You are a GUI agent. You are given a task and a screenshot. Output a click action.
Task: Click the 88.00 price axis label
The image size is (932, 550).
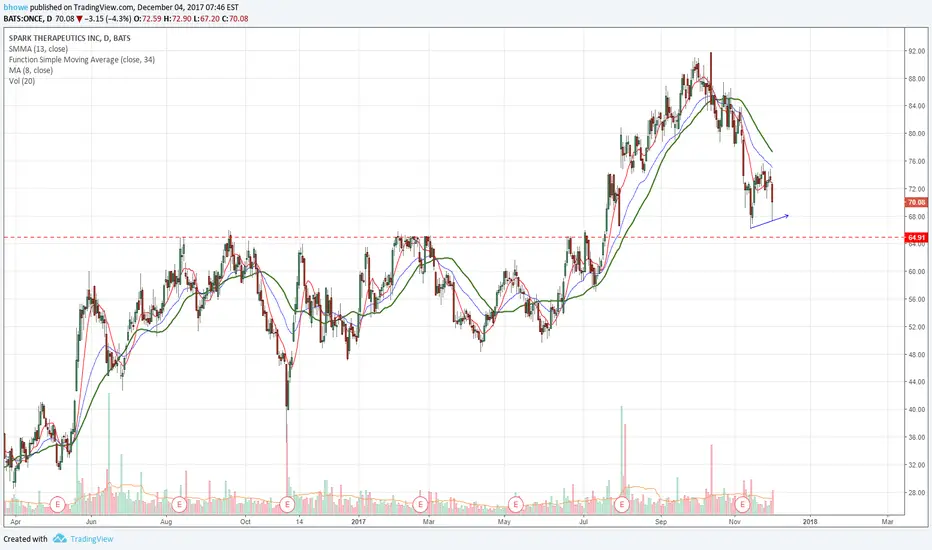tap(916, 79)
